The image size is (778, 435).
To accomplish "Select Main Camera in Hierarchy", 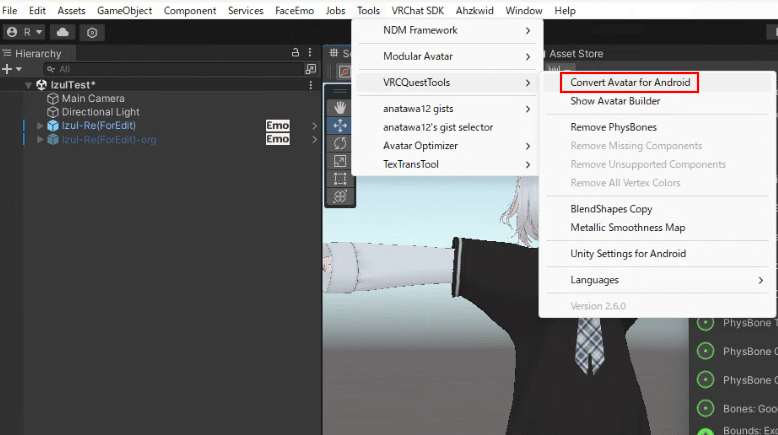I will coord(93,99).
